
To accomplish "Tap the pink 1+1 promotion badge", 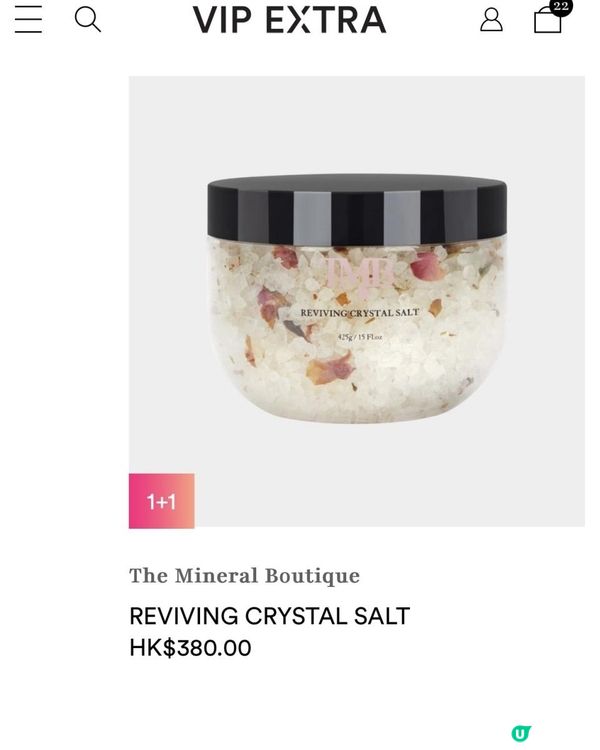I will (x=162, y=501).
